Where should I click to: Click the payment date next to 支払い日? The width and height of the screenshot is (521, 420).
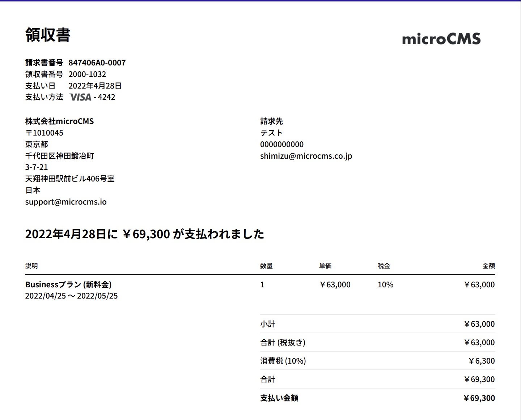(x=95, y=86)
